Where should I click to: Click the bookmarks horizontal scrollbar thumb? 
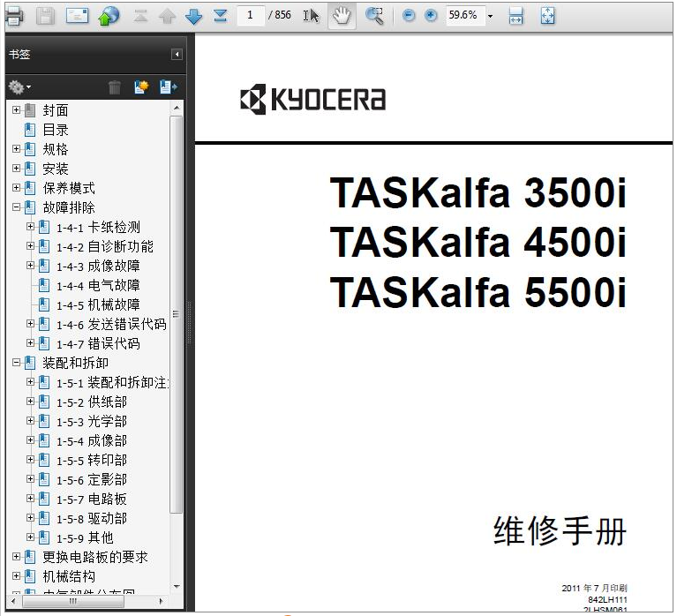[x=73, y=600]
